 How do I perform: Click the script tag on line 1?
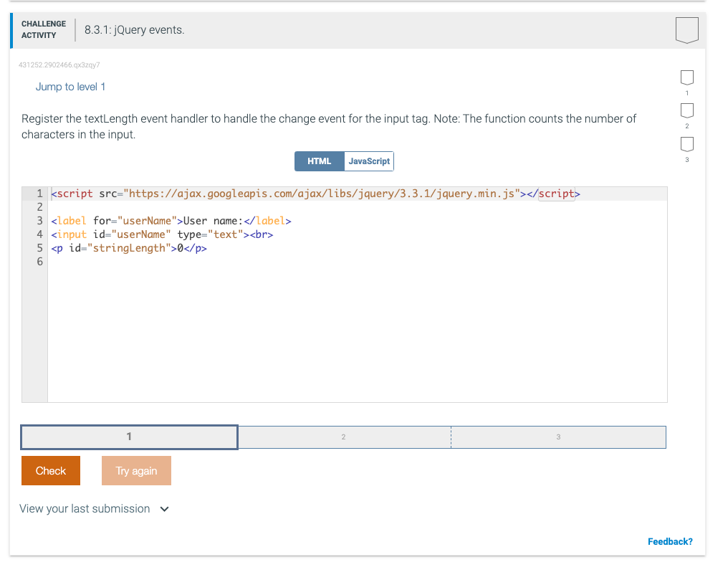[x=72, y=193]
